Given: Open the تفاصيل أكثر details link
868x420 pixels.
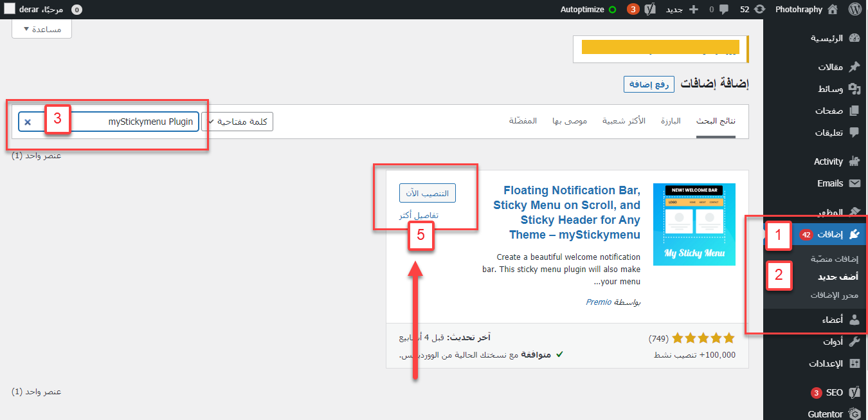Looking at the screenshot, I should pyautogui.click(x=419, y=215).
